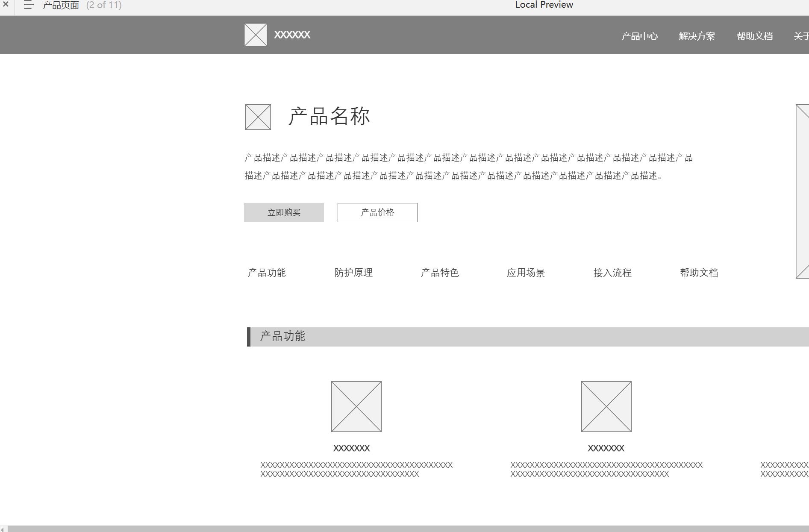Click the product icon placeholder beside 产品名称

click(x=258, y=117)
